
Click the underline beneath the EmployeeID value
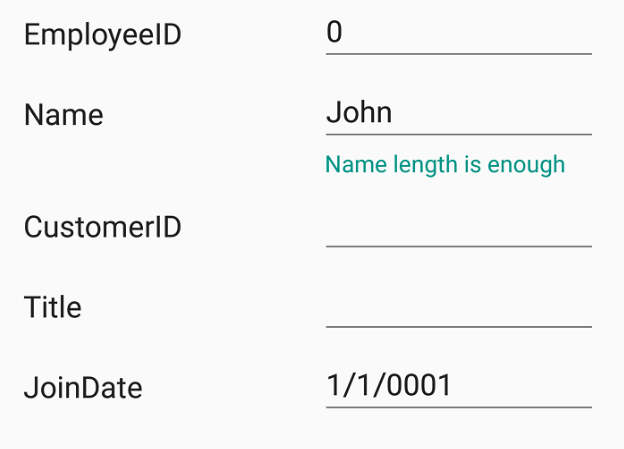(458, 53)
